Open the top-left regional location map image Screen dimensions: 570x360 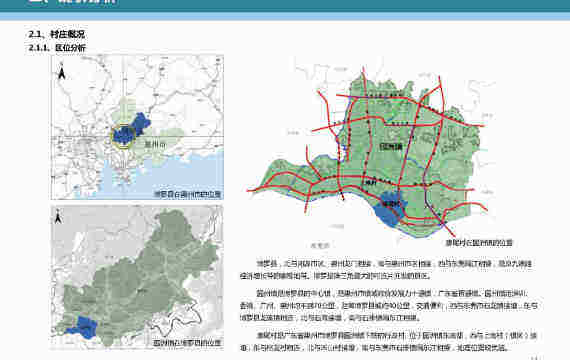[x=137, y=127]
